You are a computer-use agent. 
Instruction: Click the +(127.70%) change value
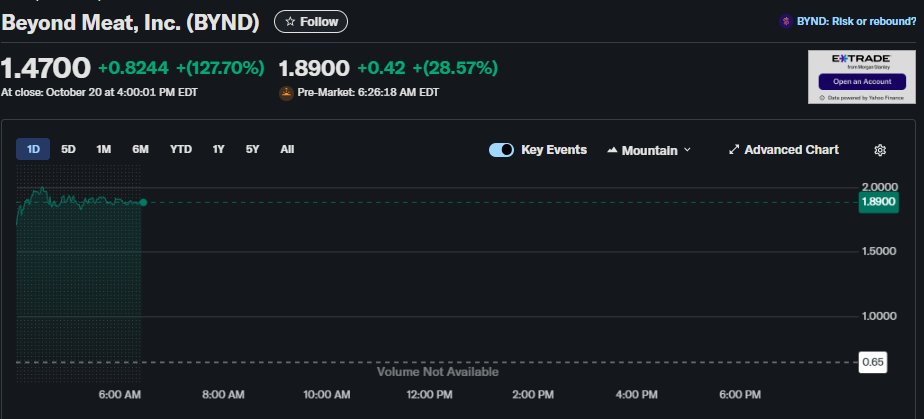[x=220, y=68]
